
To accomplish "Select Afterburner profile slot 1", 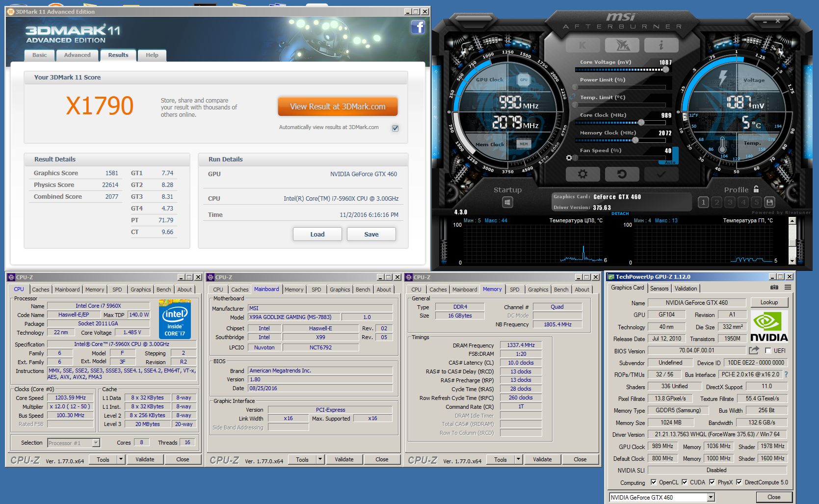I will [x=703, y=202].
